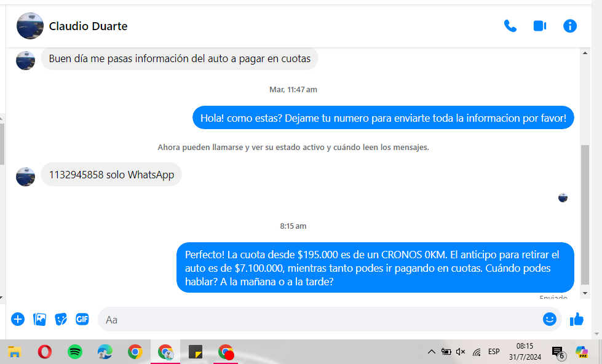Open the emoji picker in message box

(x=549, y=319)
